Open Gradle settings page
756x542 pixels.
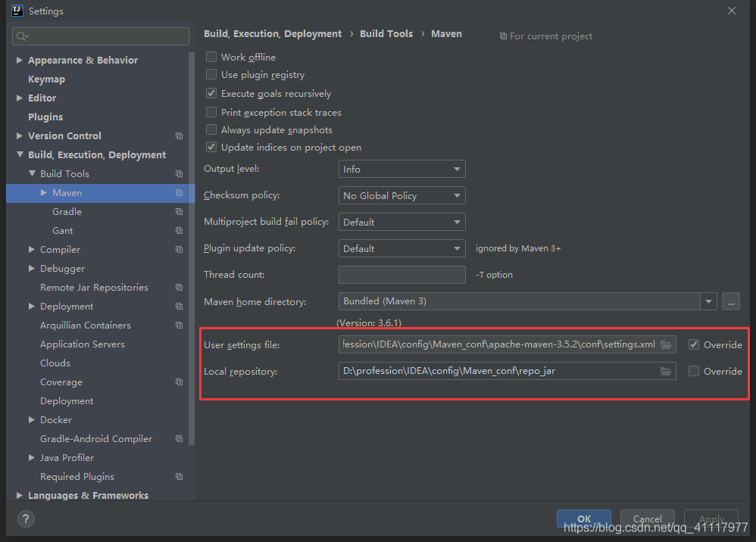(67, 211)
